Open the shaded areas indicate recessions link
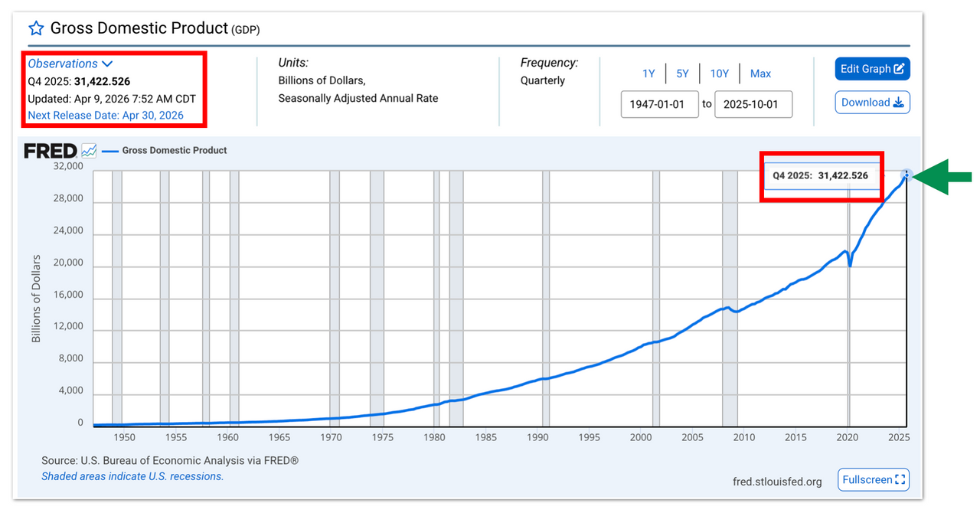The image size is (980, 513). click(x=132, y=476)
